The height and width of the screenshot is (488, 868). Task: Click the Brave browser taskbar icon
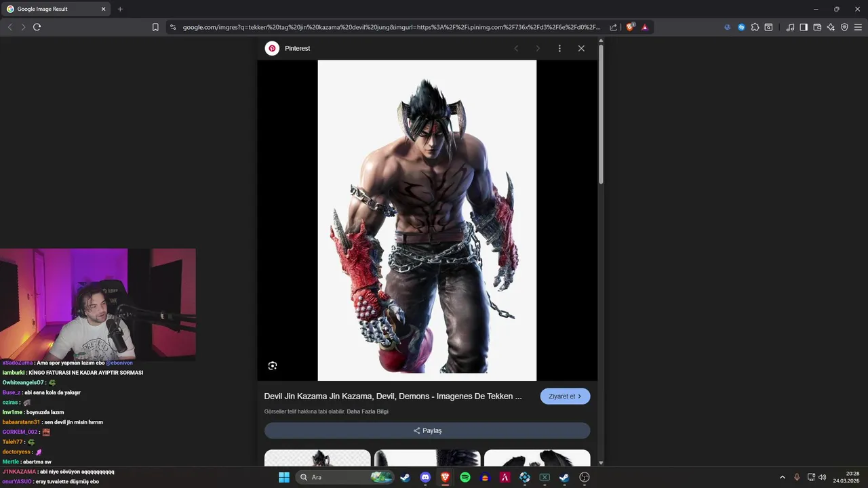click(445, 477)
